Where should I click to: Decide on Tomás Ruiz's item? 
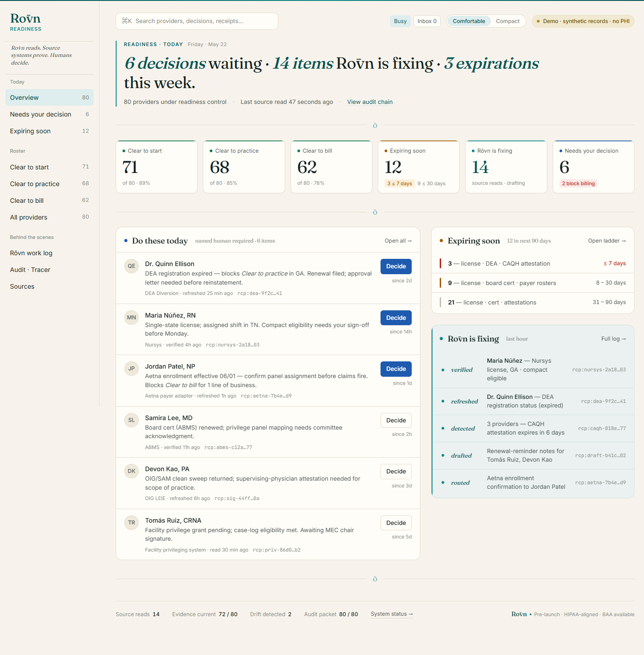point(396,523)
